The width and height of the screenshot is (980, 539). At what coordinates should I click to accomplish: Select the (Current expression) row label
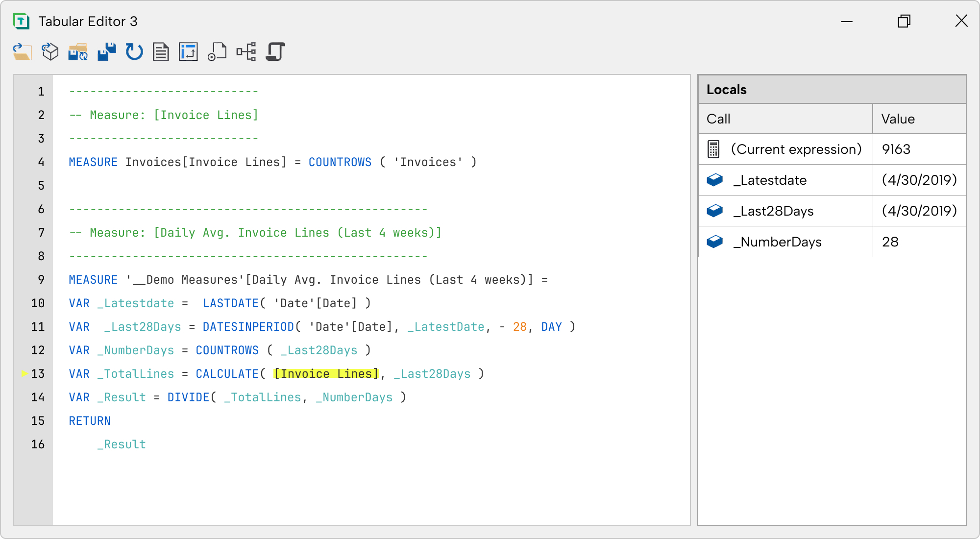click(x=796, y=149)
